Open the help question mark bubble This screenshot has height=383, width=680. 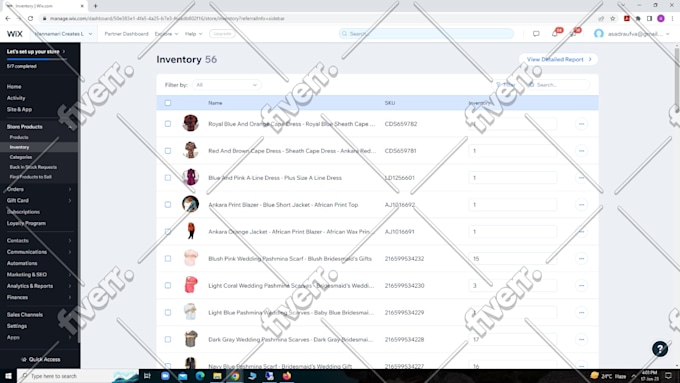click(x=660, y=348)
